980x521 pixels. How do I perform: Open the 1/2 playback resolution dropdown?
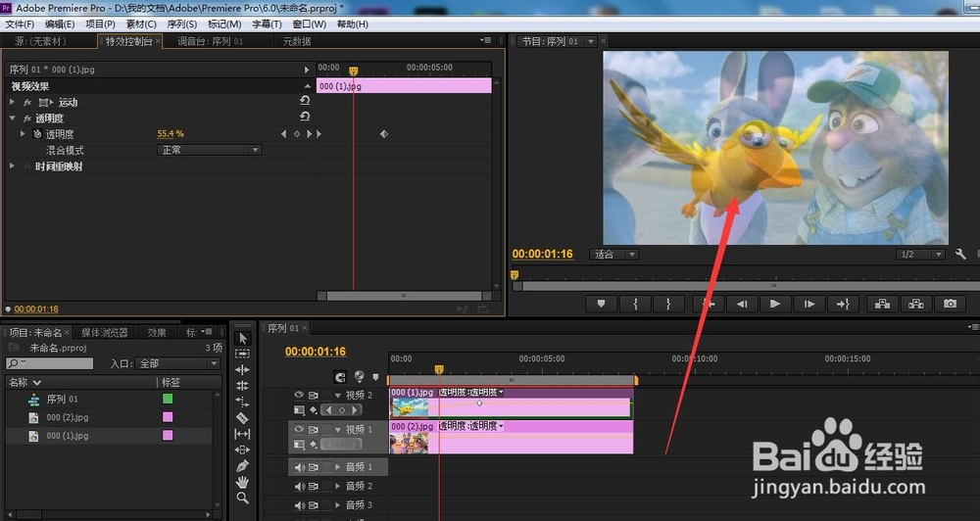click(920, 255)
